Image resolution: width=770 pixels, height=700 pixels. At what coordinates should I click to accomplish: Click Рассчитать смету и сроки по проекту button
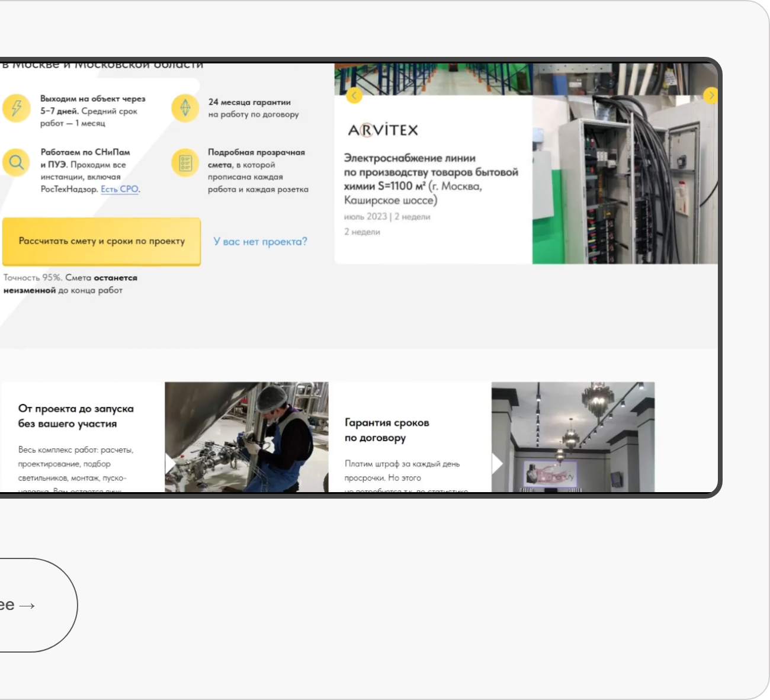click(101, 242)
